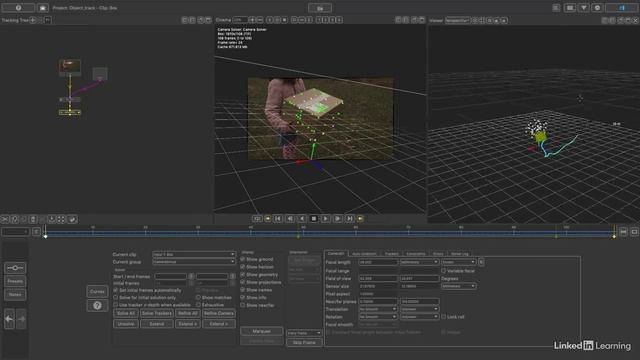Click the Unsolve button
The image size is (640, 360).
(x=126, y=324)
